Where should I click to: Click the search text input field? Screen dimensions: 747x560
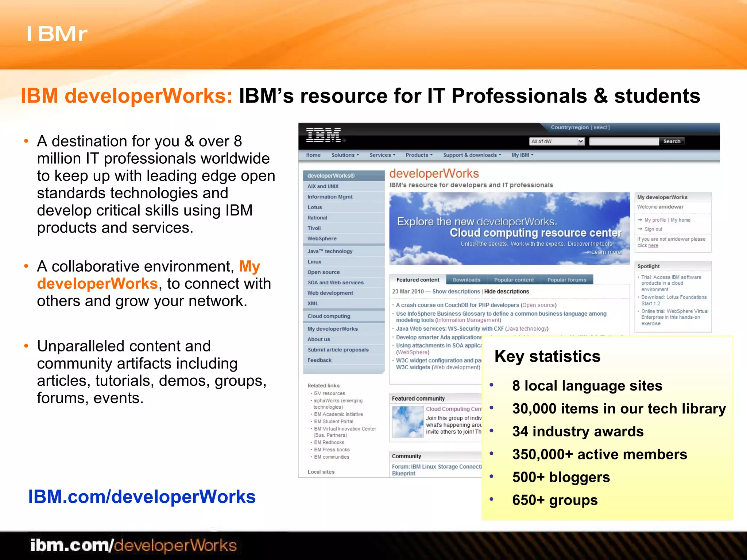pyautogui.click(x=624, y=141)
